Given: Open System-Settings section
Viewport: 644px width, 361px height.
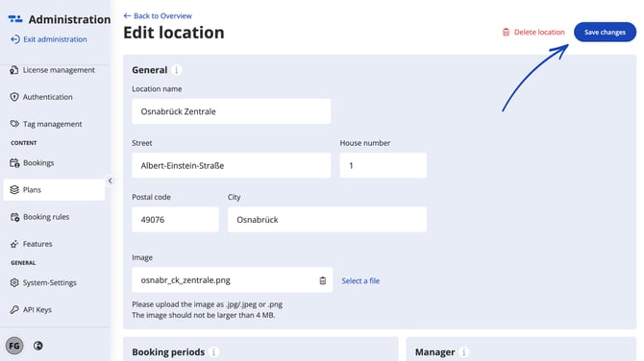Looking at the screenshot, I should pos(54,282).
